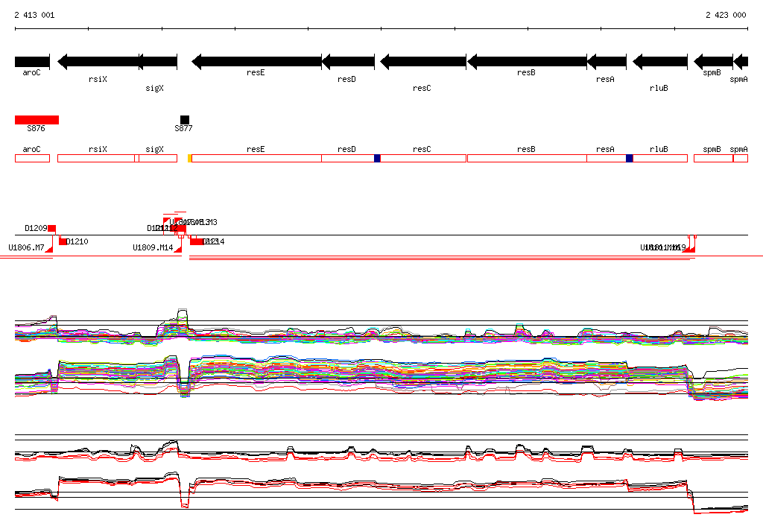763x532 pixels.
Task: Click the end coordinate 2 423 000
Action: (x=726, y=15)
